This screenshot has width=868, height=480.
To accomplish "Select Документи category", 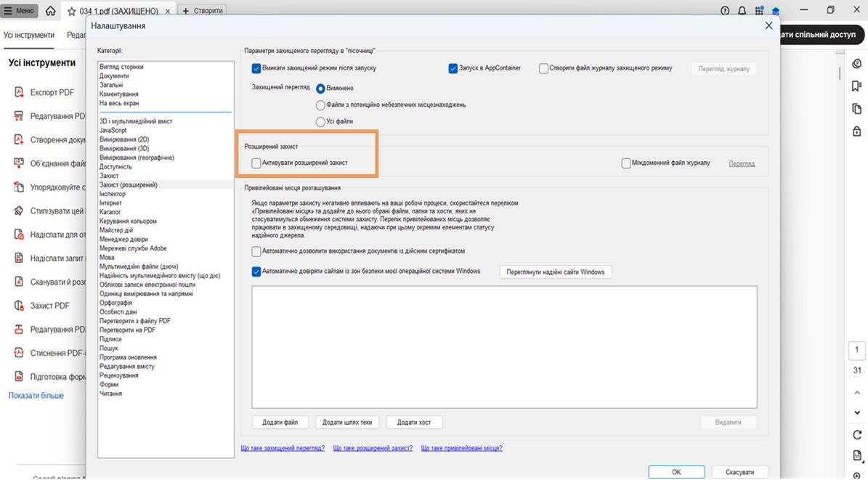I will click(114, 76).
